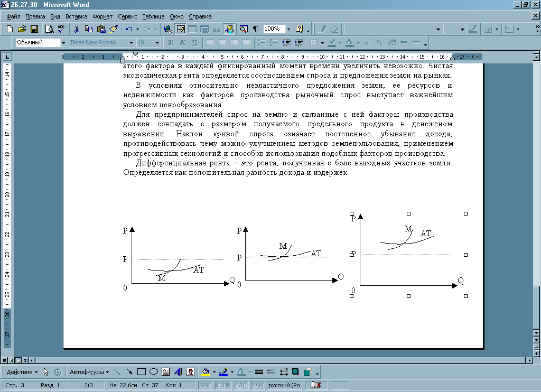The height and width of the screenshot is (392, 541).
Task: Open font name dropdown Times New Roman
Action: (x=131, y=43)
